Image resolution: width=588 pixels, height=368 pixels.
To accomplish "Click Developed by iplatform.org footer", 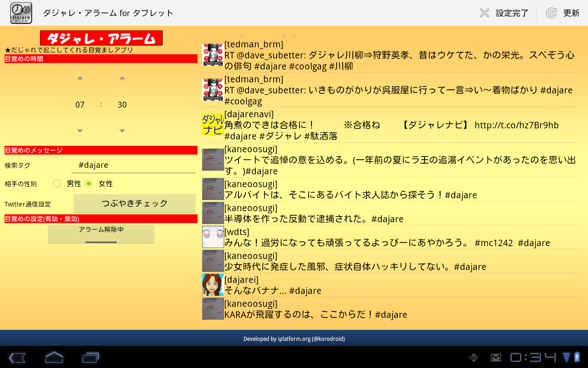I will 294,339.
